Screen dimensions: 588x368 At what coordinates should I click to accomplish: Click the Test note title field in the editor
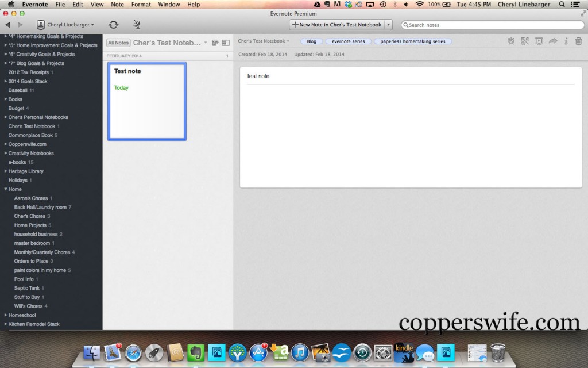410,76
